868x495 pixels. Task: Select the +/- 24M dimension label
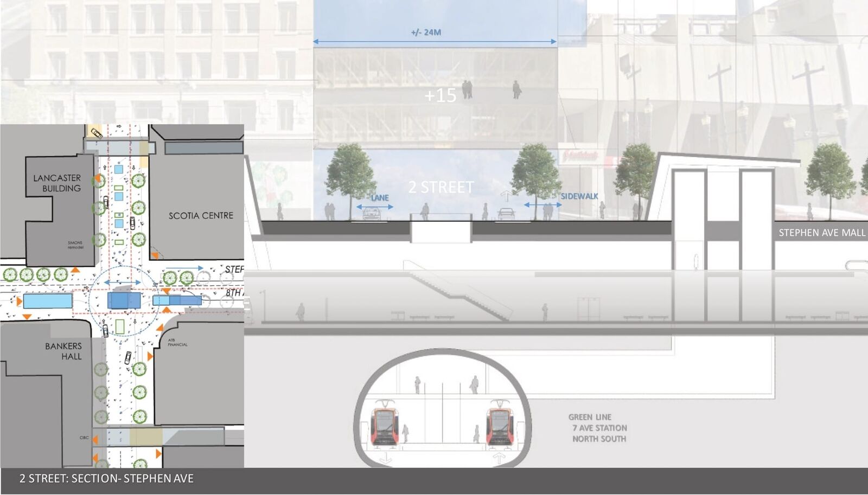[x=426, y=33]
